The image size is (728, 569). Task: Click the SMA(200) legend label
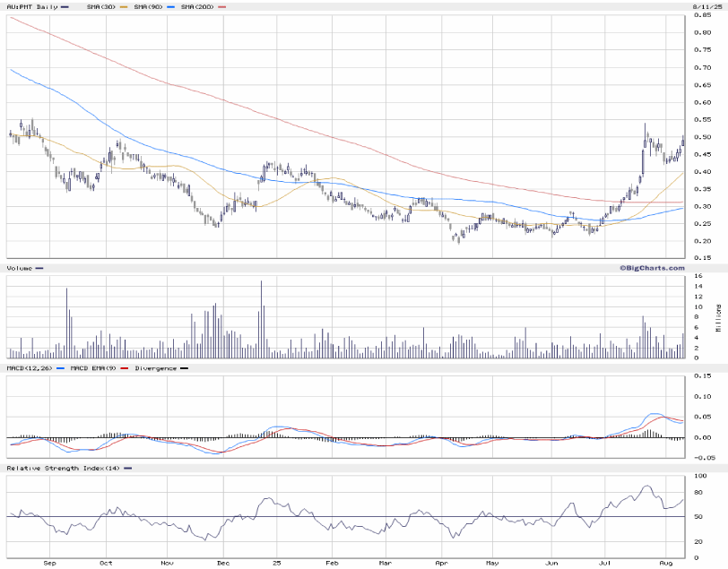pyautogui.click(x=197, y=6)
